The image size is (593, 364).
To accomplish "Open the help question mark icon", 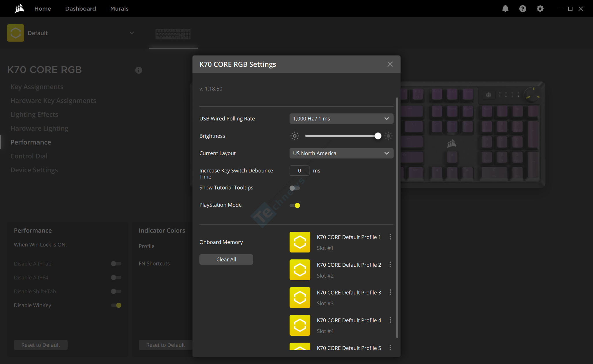I will tap(522, 9).
